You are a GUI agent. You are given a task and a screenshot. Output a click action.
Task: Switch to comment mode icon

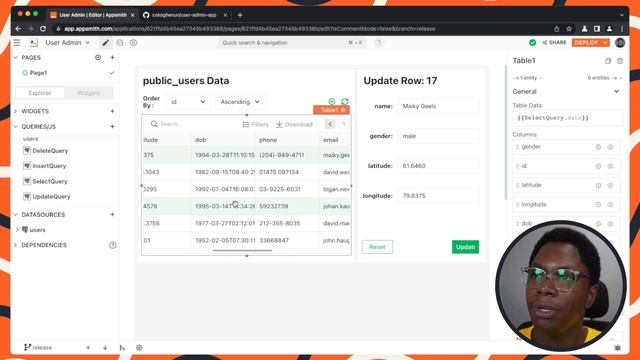120,42
